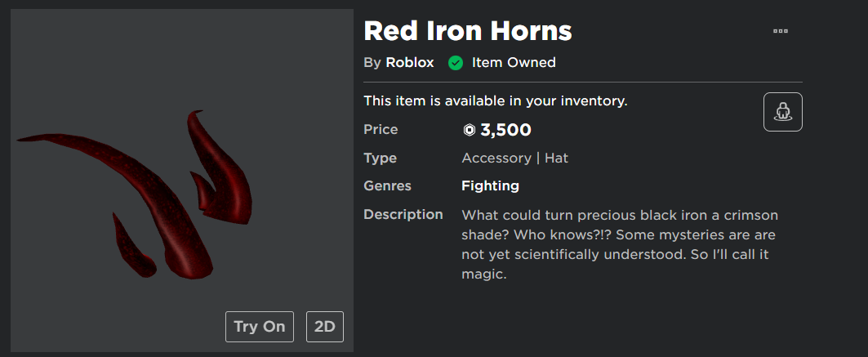Click the Genres label
This screenshot has width=868, height=357.
pyautogui.click(x=388, y=186)
